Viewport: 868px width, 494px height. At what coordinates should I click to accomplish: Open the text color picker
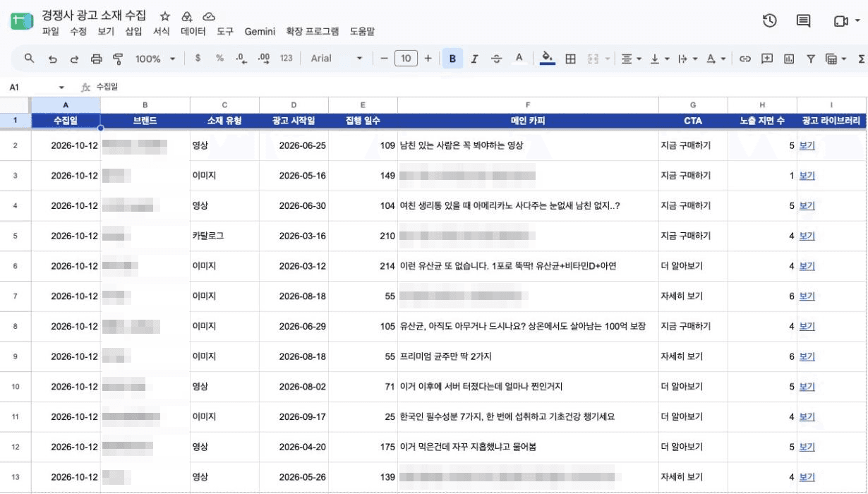[519, 59]
